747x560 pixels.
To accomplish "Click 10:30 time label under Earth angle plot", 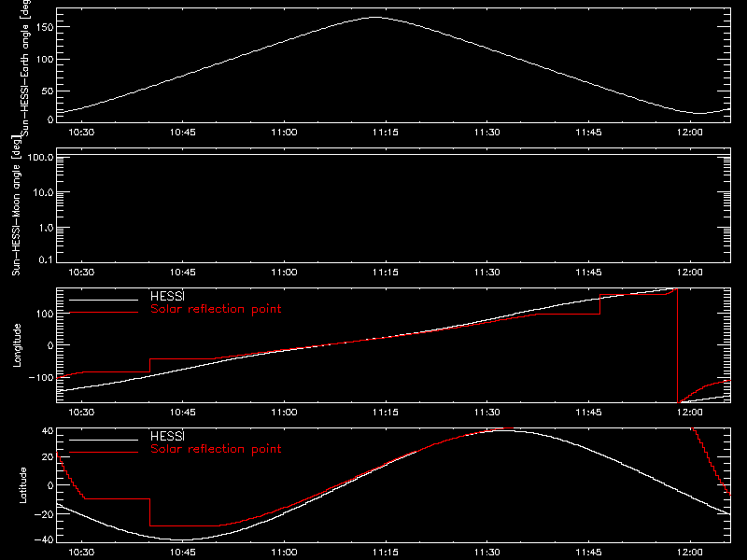I will coord(81,132).
